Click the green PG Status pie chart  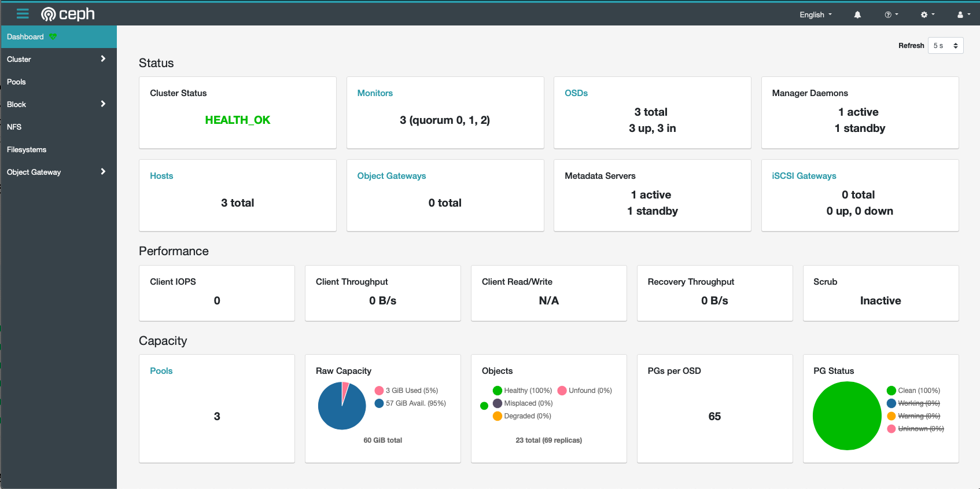click(846, 416)
